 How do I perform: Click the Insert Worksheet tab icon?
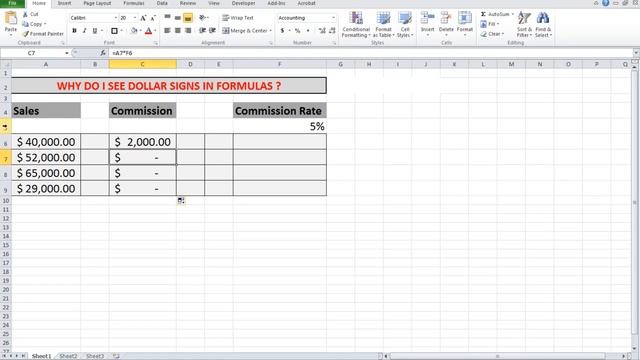[116, 356]
